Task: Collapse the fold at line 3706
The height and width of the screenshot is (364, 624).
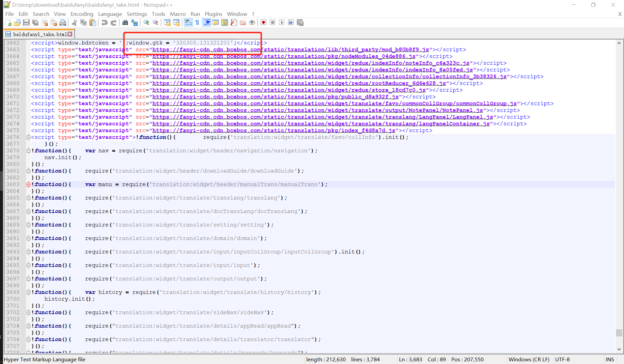Action: pos(28,339)
